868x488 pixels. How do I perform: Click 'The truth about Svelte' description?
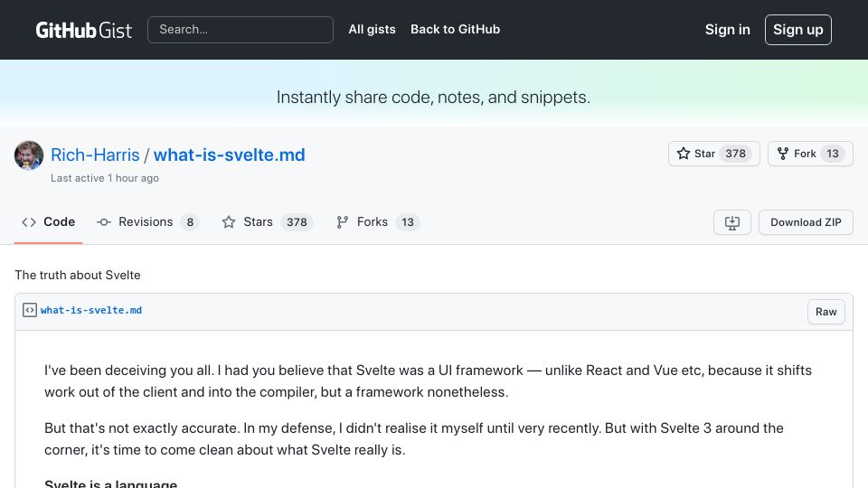(x=78, y=275)
